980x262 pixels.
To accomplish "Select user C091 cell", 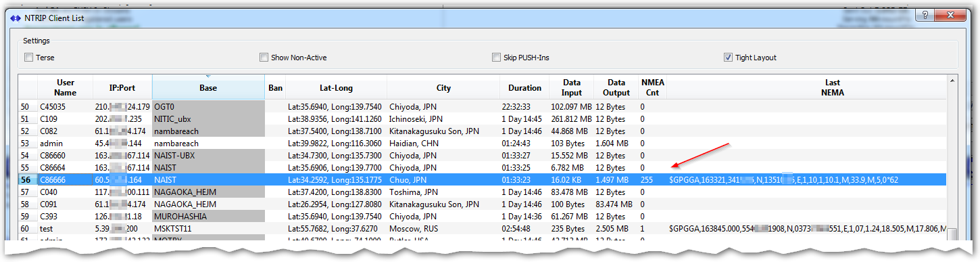I will click(x=66, y=204).
